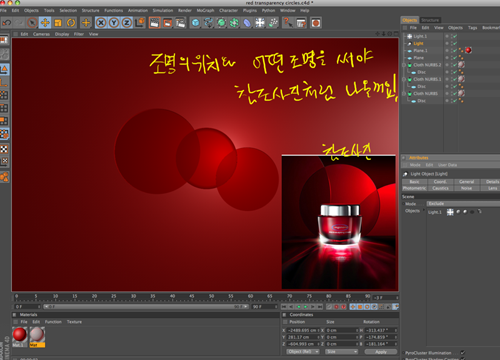Toggle Y axis lock

(114, 23)
